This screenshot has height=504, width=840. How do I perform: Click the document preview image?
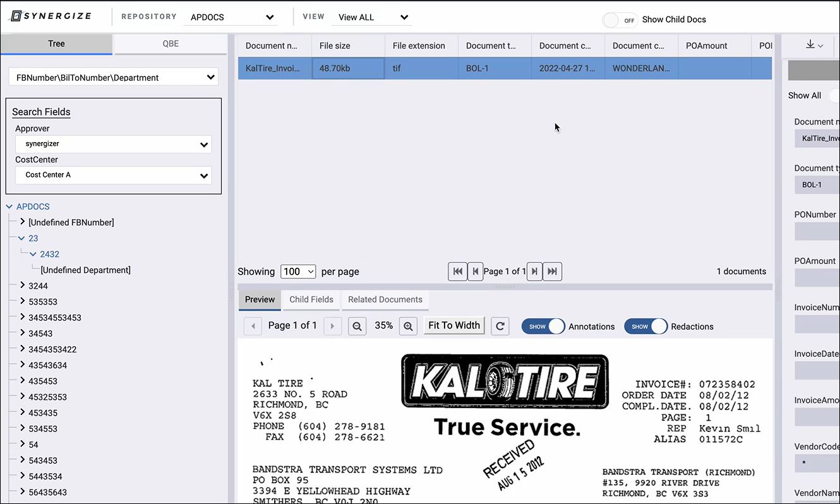(505, 421)
